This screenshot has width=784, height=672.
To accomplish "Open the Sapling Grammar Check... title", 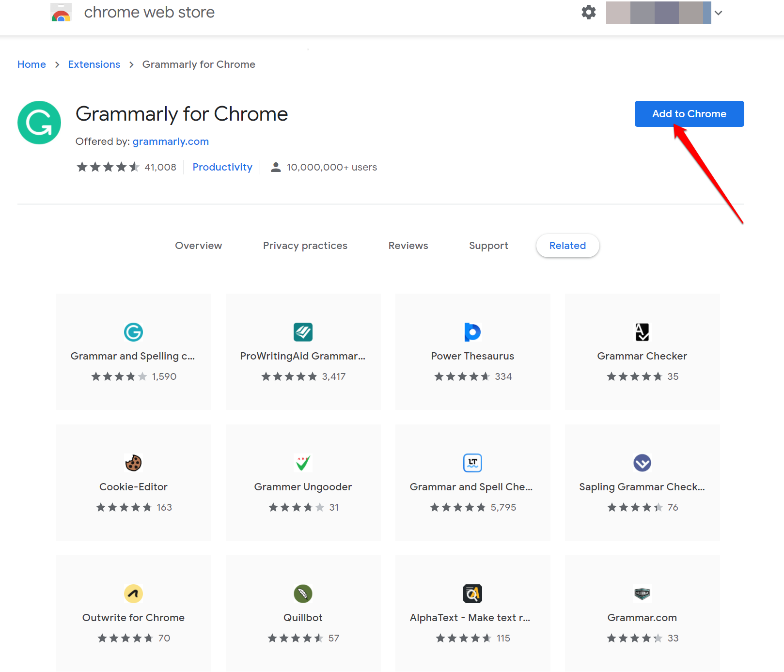I will pyautogui.click(x=642, y=487).
